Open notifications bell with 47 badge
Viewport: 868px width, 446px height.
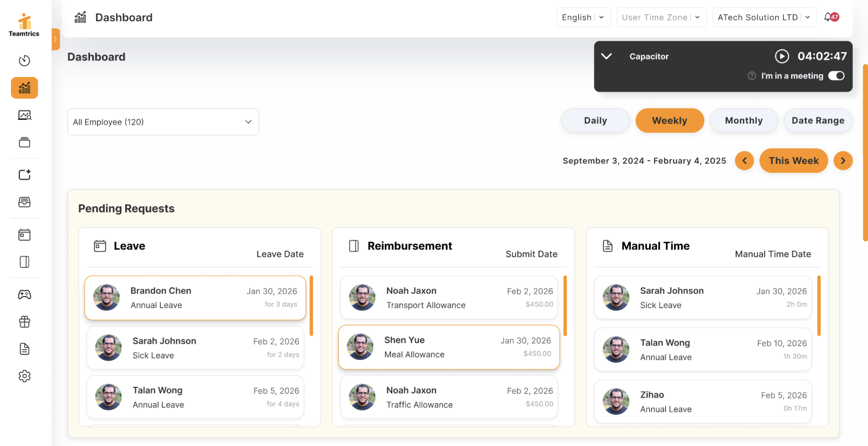click(x=831, y=17)
